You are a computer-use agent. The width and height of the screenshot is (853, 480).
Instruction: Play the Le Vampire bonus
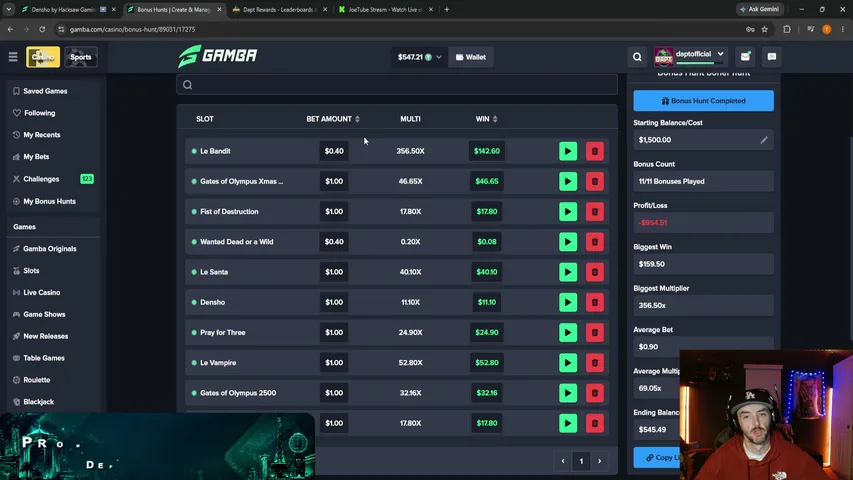(567, 362)
